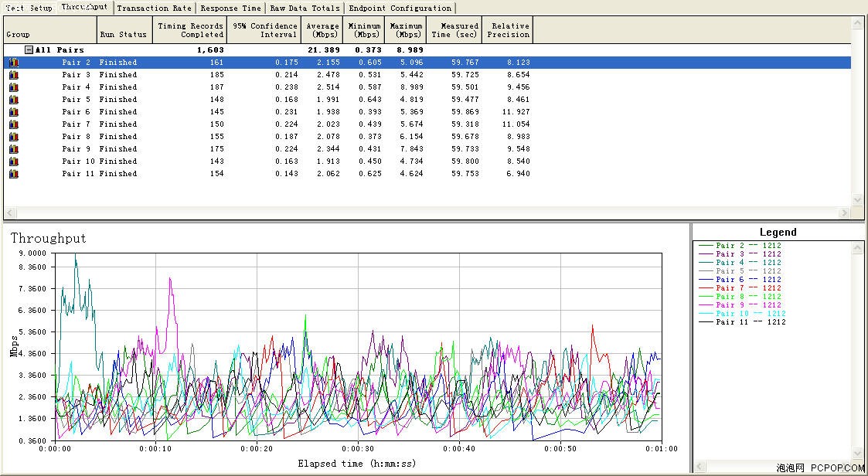
Task: Click the Pair 7 row icon
Action: [x=14, y=124]
